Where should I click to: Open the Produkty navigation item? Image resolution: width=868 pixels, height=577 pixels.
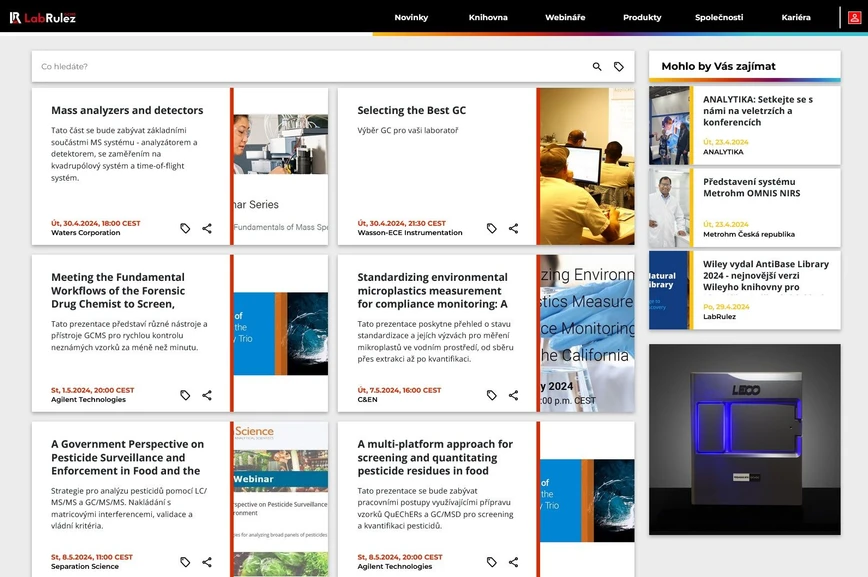[642, 17]
